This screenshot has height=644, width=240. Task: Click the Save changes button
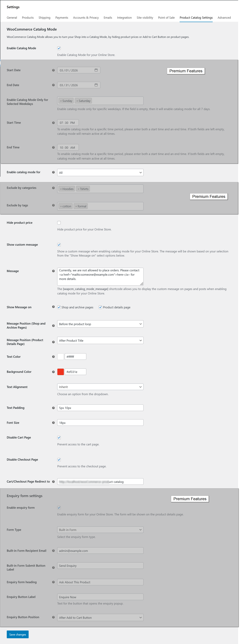[18, 634]
